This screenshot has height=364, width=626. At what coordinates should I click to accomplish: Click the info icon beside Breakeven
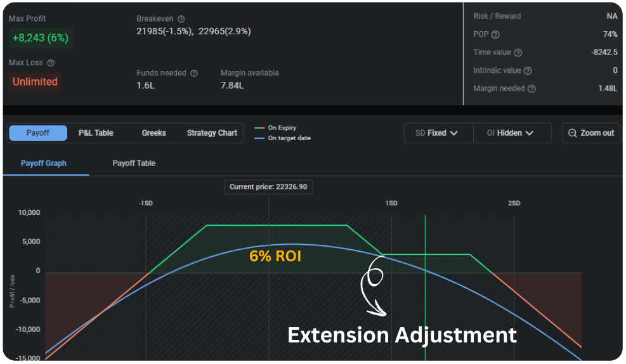(x=181, y=19)
